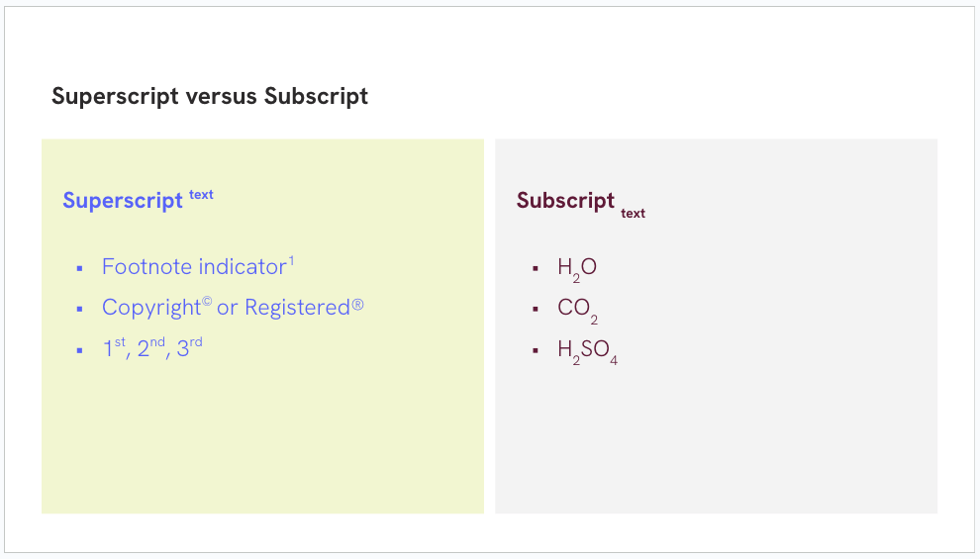Click the word 'Copyright' in second bullet
Screen dimensions: 980x559
tap(151, 308)
